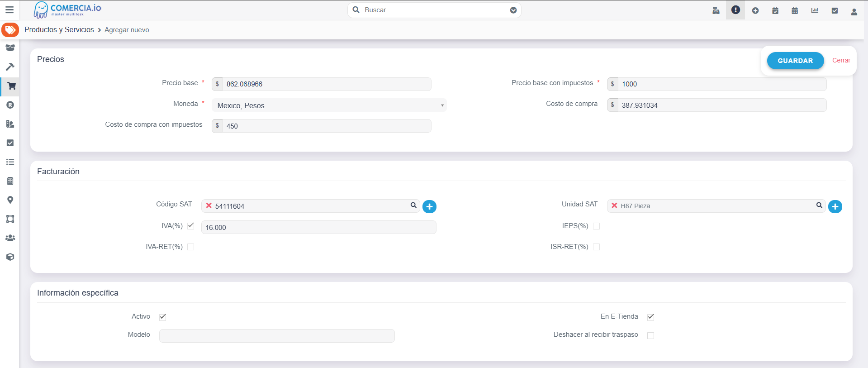Click the Agregar nuevo breadcrumb
The width and height of the screenshot is (868, 368).
[x=127, y=30]
